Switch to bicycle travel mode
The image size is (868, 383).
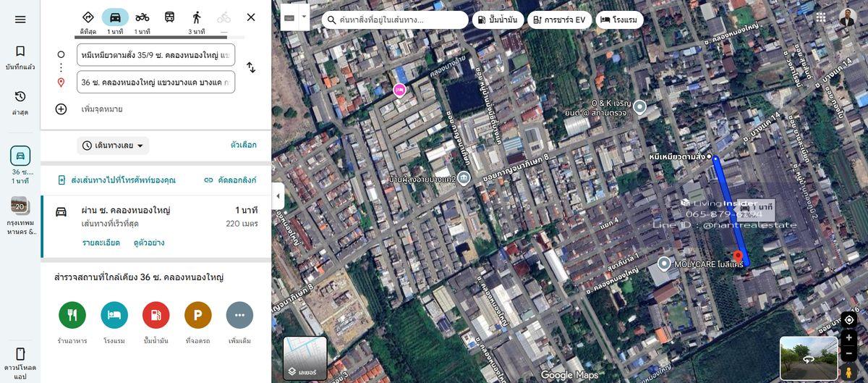coord(142,18)
